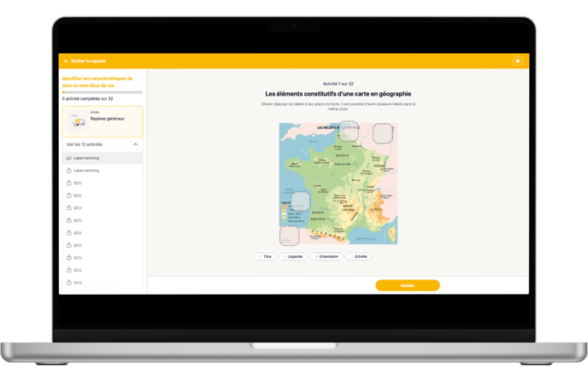Click the drop zone in the map's top-right corner
The image size is (588, 381).
point(383,133)
